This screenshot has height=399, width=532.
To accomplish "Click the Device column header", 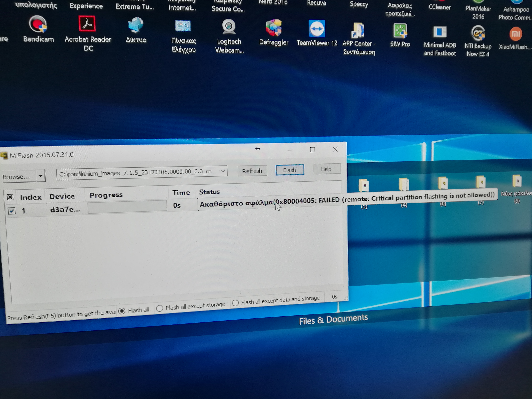I will click(x=62, y=196).
